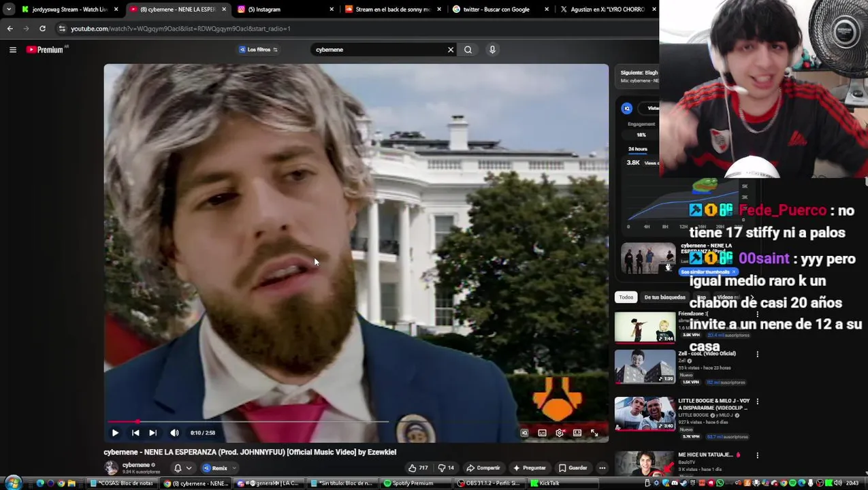The width and height of the screenshot is (868, 490).
Task: Open the Friendzone :( video thumbnail
Action: (x=645, y=327)
